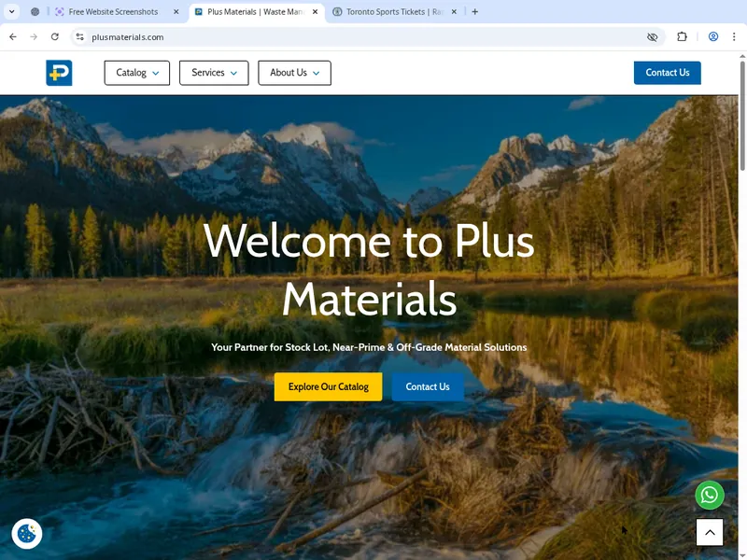Click the header Contact Us button
This screenshot has width=747, height=560.
667,73
